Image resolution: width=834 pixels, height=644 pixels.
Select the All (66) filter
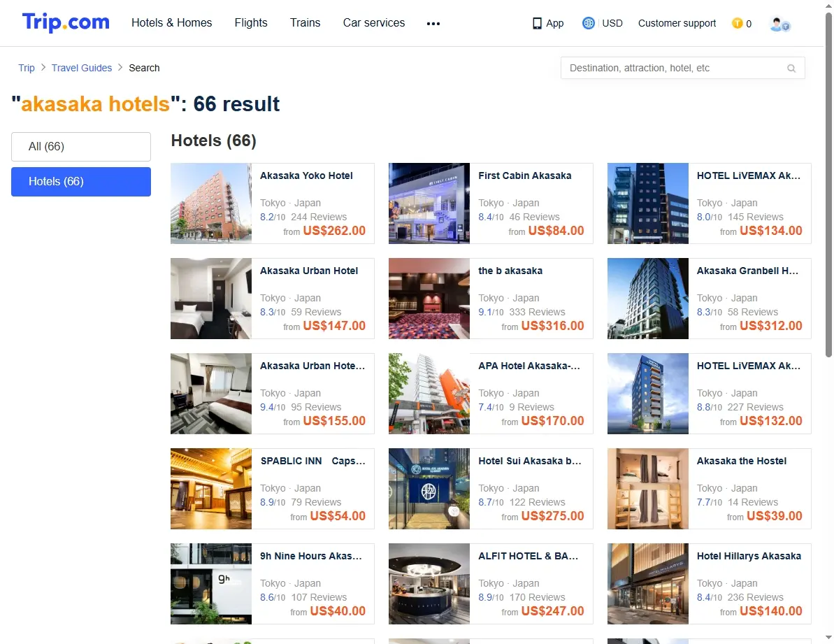[x=81, y=147]
